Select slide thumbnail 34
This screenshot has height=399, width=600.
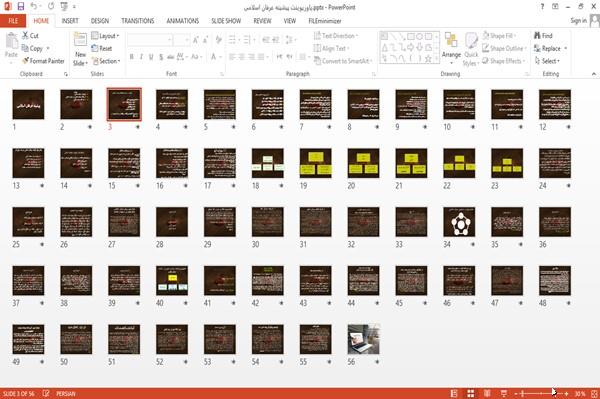point(459,222)
